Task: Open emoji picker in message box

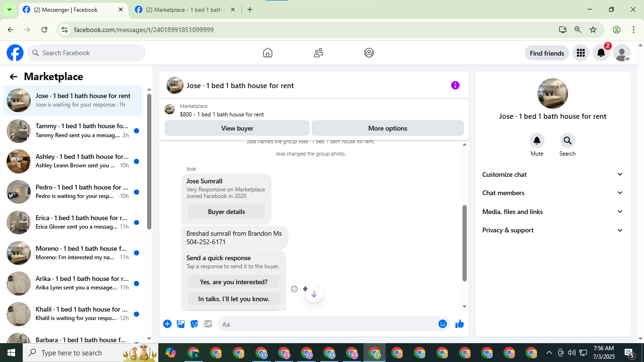Action: (442, 324)
